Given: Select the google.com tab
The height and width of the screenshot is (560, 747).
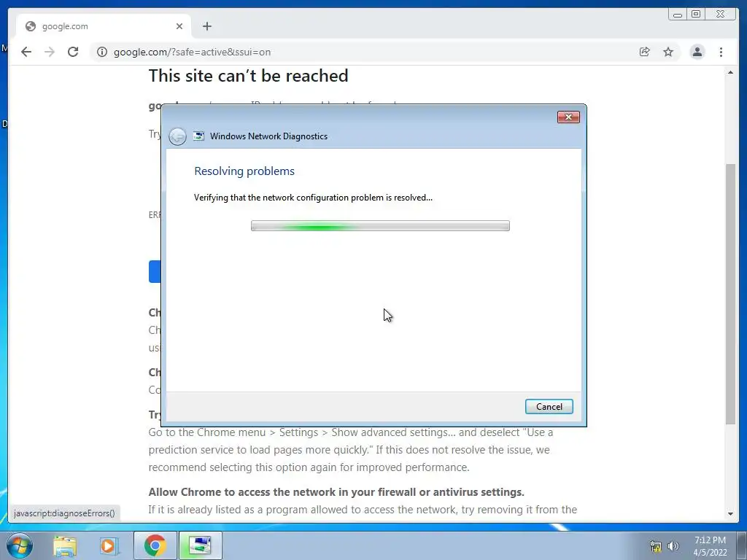Looking at the screenshot, I should coord(104,26).
